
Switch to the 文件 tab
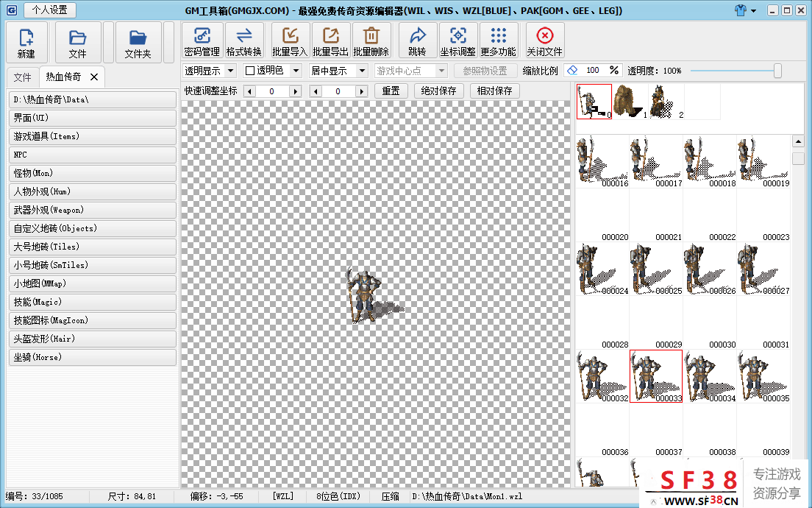(x=22, y=77)
